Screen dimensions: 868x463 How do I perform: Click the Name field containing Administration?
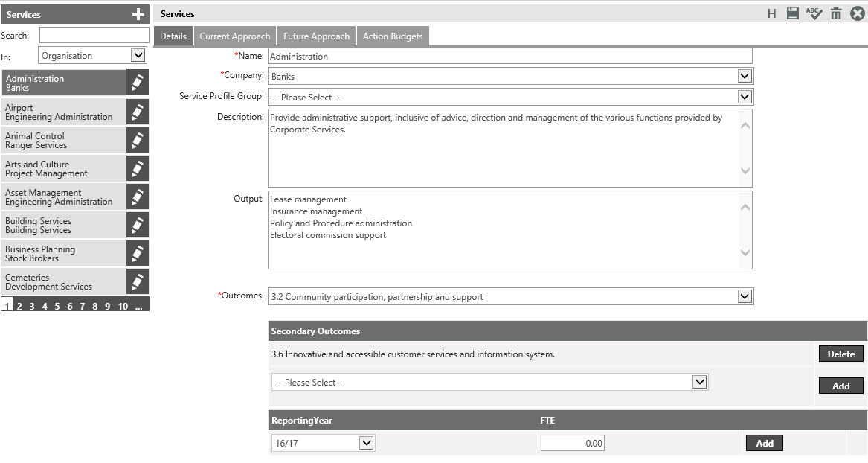click(x=509, y=56)
